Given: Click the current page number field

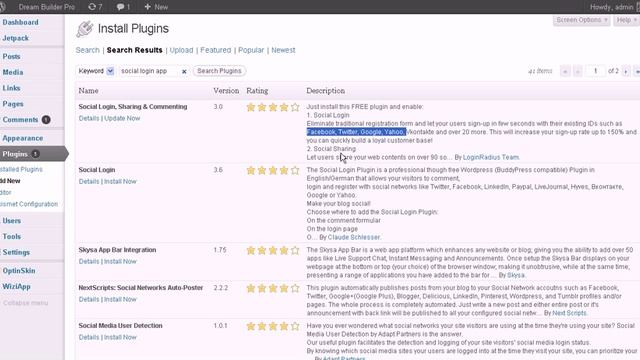Looking at the screenshot, I should (595, 71).
